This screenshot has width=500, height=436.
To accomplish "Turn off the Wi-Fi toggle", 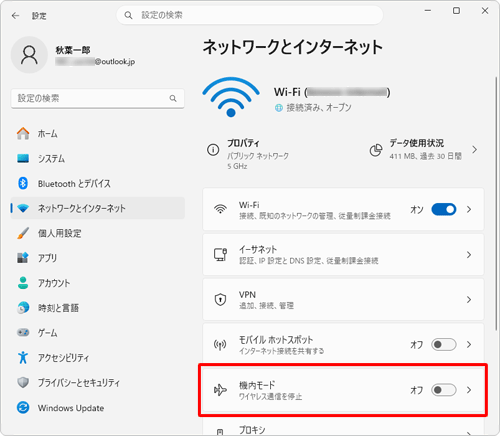I will tap(444, 209).
